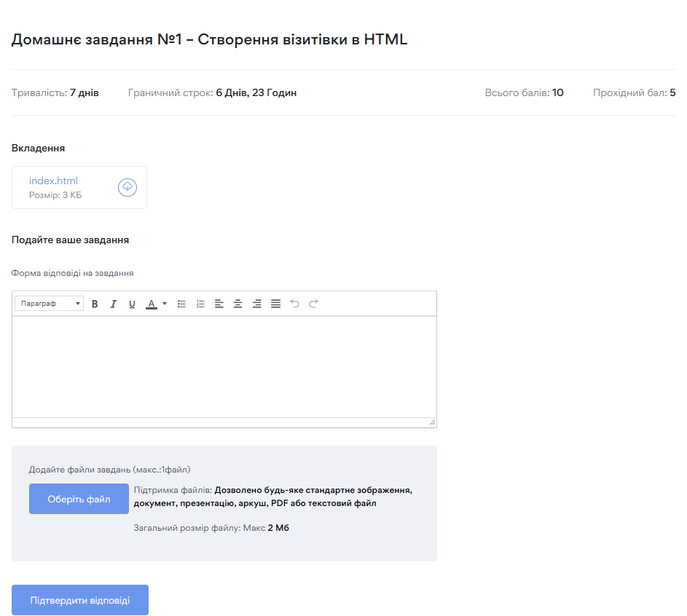Download the index.html attachment via cloud icon
This screenshot has width=687, height=616.
click(x=127, y=187)
